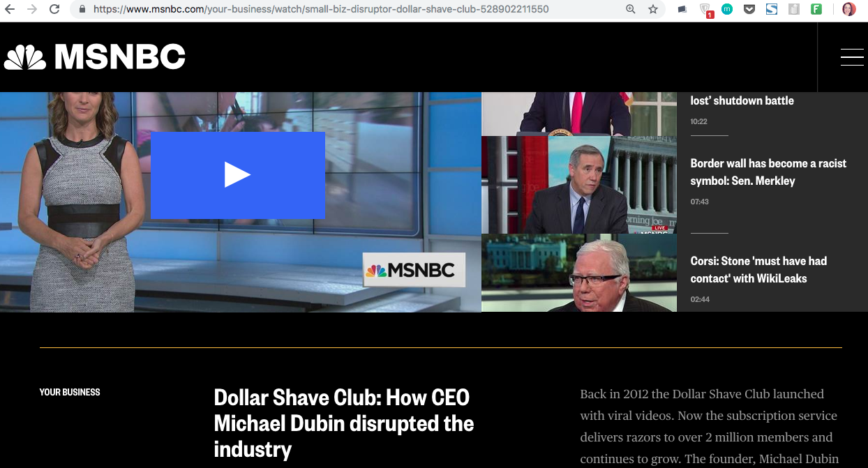
Task: Open 'lost' shutdown battle headline
Action: [742, 100]
